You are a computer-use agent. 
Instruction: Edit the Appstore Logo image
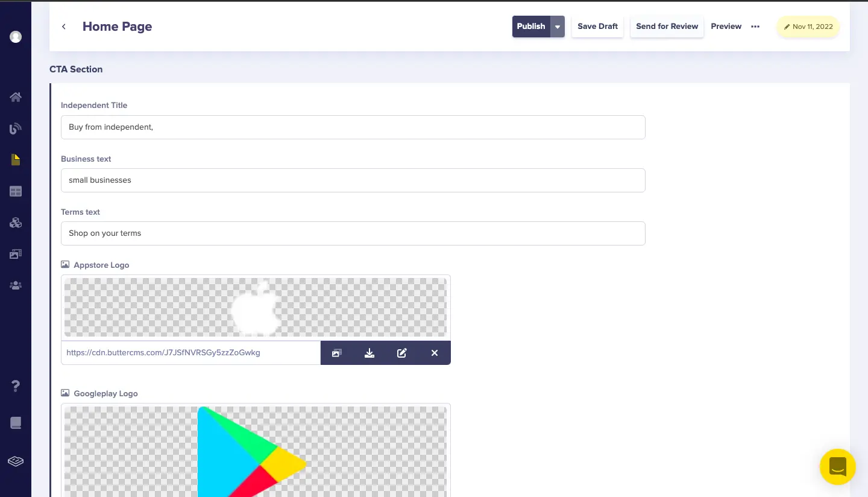coord(402,353)
